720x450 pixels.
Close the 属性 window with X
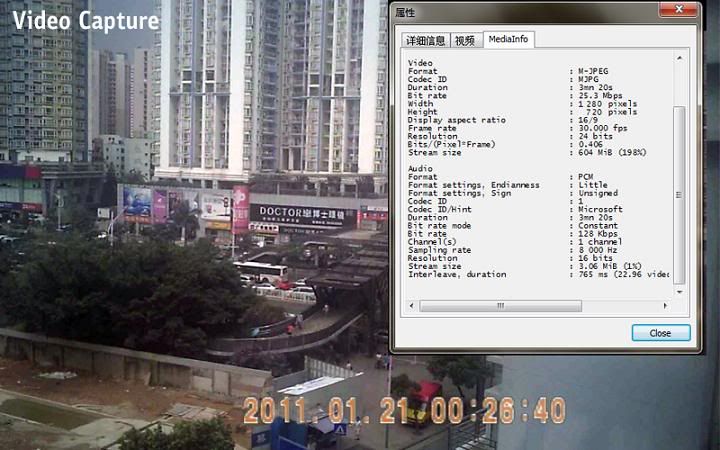(679, 9)
